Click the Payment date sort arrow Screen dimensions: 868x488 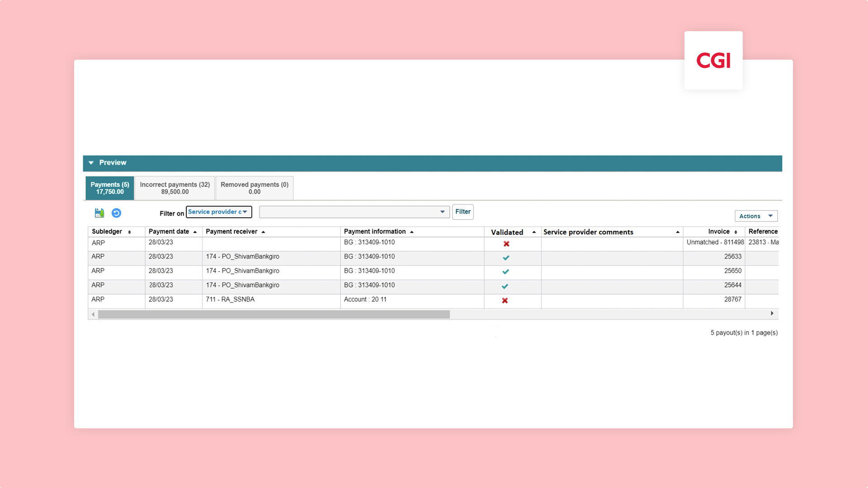click(x=195, y=232)
